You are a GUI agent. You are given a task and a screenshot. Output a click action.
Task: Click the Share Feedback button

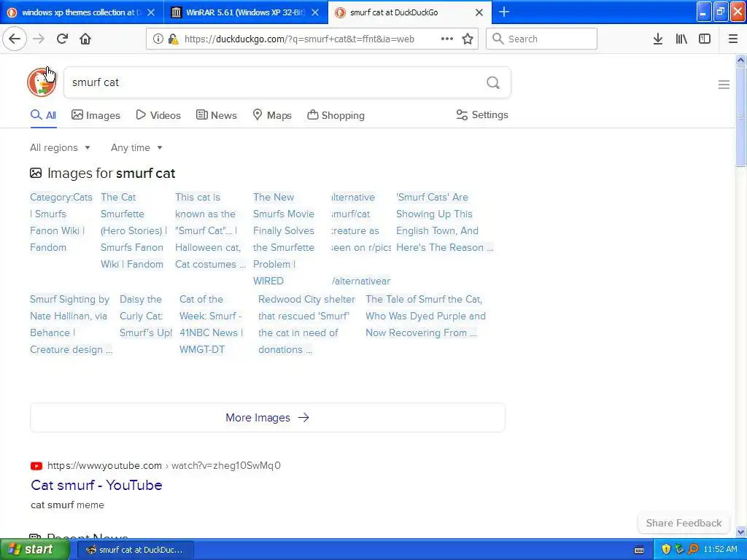click(x=684, y=523)
